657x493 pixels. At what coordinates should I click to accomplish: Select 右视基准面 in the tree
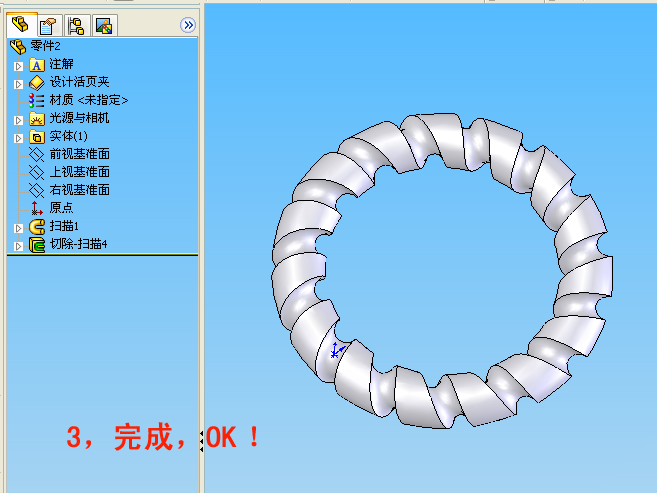[x=80, y=190]
